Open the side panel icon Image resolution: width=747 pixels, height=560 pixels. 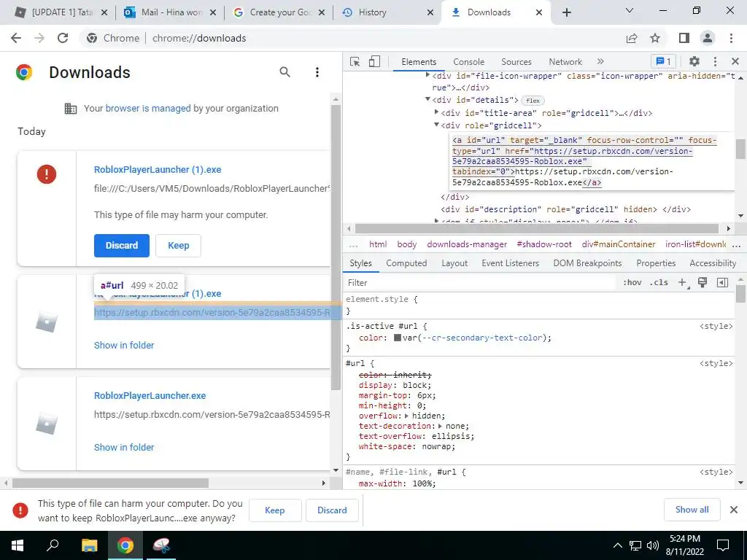tap(684, 38)
